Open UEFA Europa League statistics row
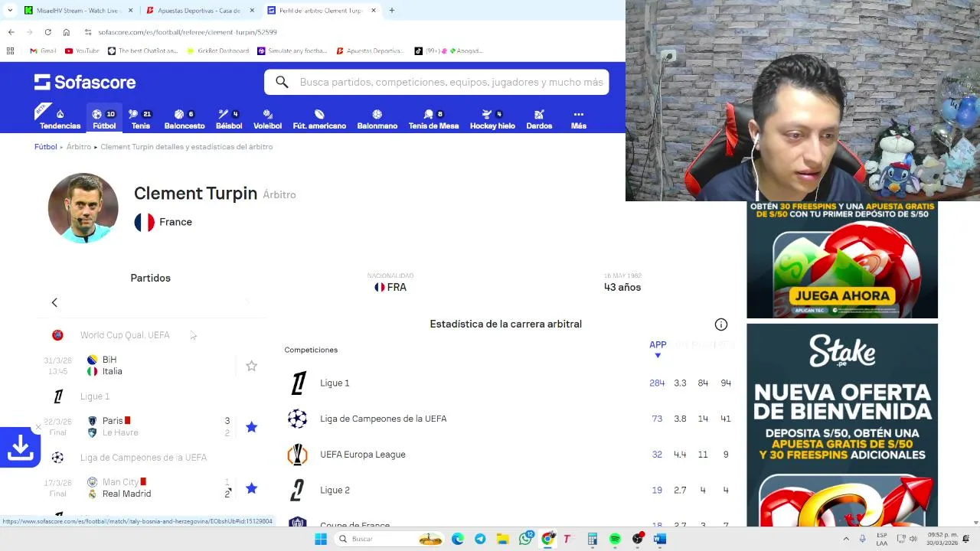This screenshot has height=551, width=980. tap(509, 455)
